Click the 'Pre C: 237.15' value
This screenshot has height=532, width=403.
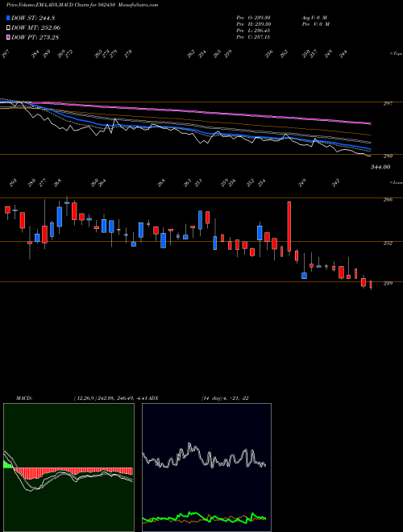pos(253,37)
